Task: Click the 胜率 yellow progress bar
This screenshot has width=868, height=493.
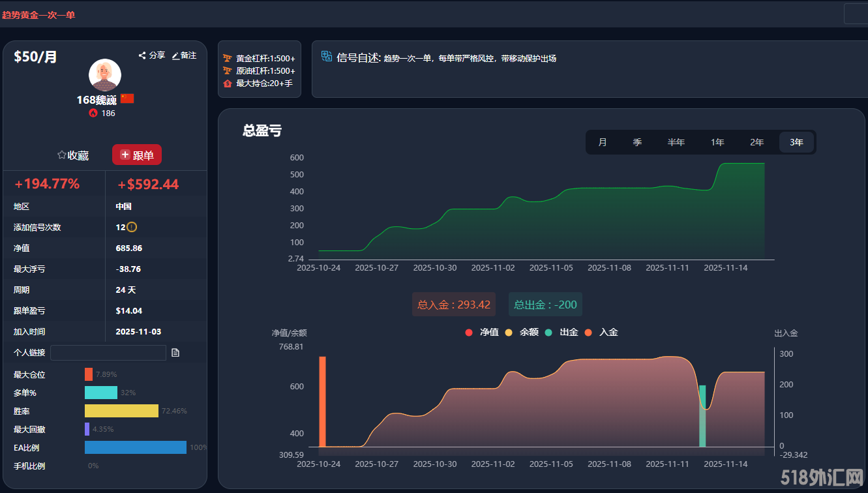Action: coord(121,411)
